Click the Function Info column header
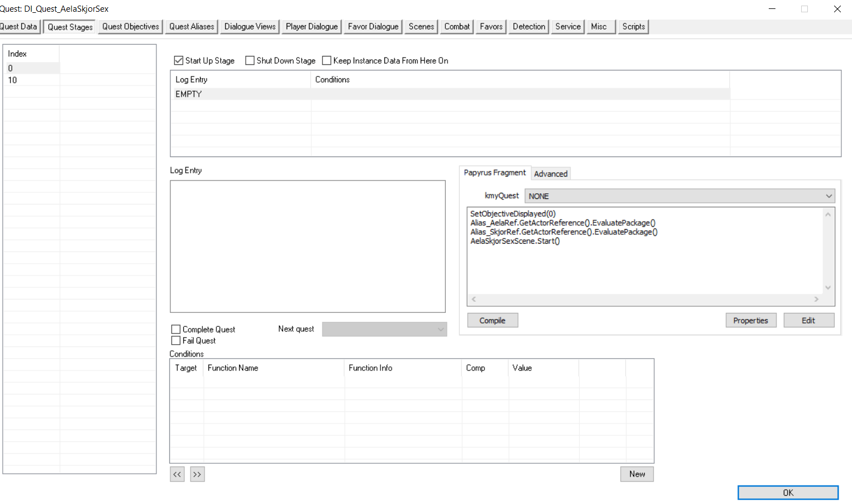This screenshot has width=852, height=504. [403, 368]
